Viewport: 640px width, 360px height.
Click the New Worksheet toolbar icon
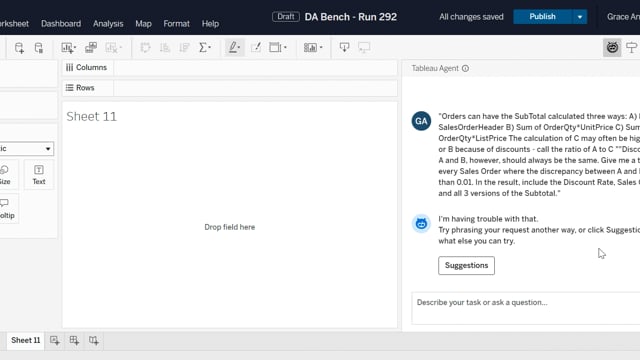69,48
